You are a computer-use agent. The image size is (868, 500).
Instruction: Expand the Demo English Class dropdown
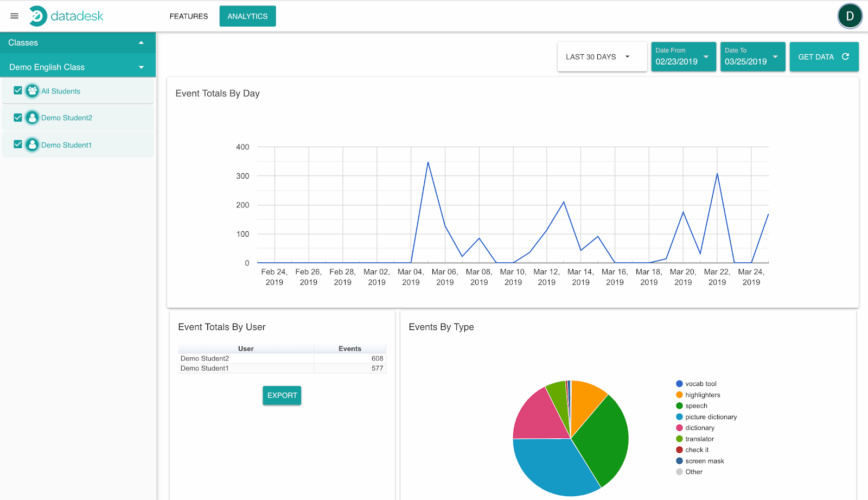click(141, 67)
